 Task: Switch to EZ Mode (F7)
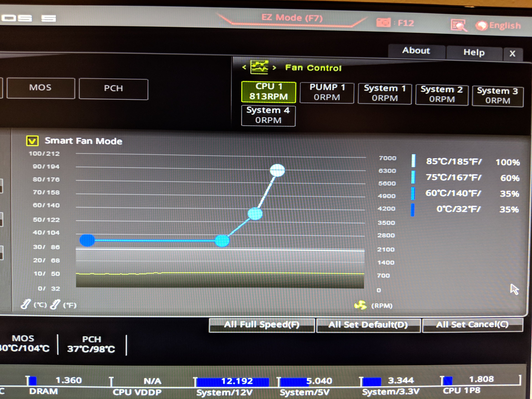pyautogui.click(x=292, y=18)
